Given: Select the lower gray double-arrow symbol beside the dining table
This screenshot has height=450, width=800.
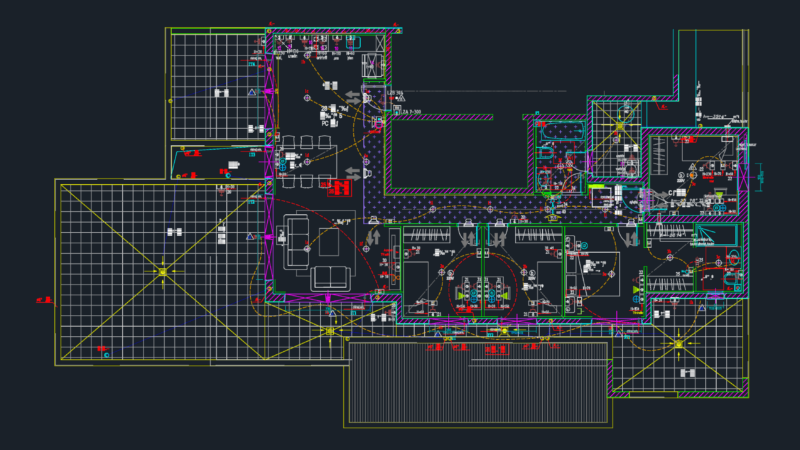Looking at the screenshot, I should pyautogui.click(x=353, y=173).
